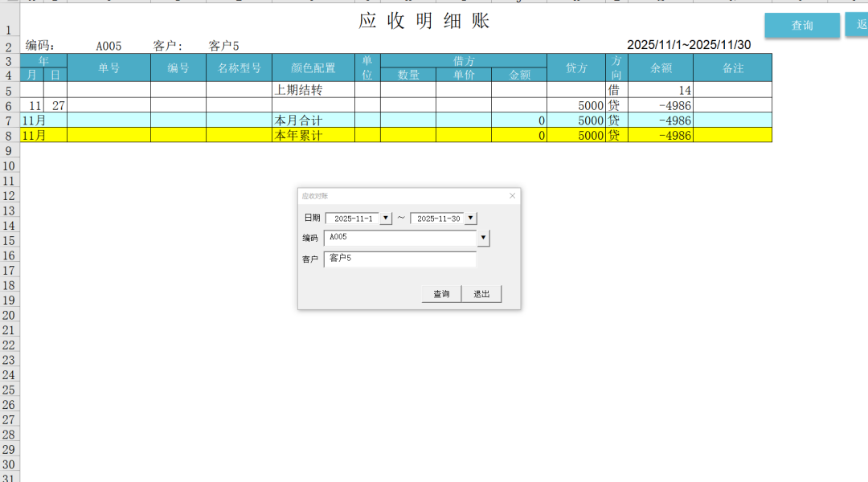Image resolution: width=868 pixels, height=482 pixels.
Task: Select the balance cell showing 14
Action: [660, 90]
